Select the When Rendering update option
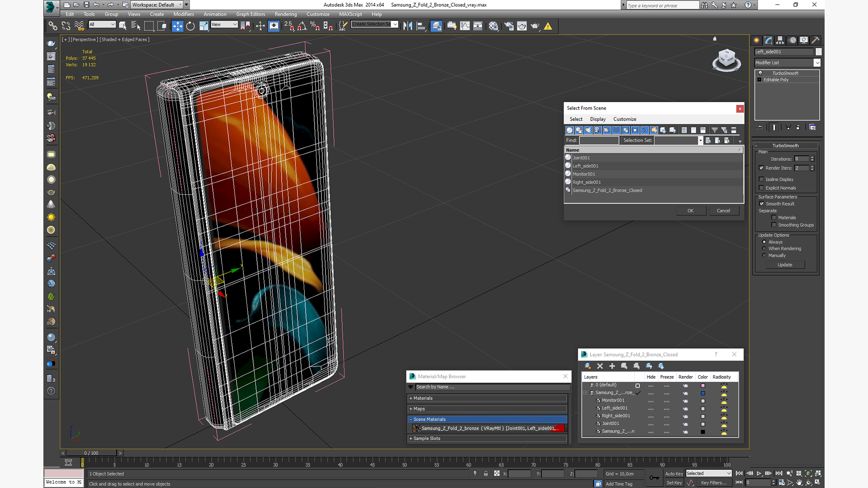 764,249
